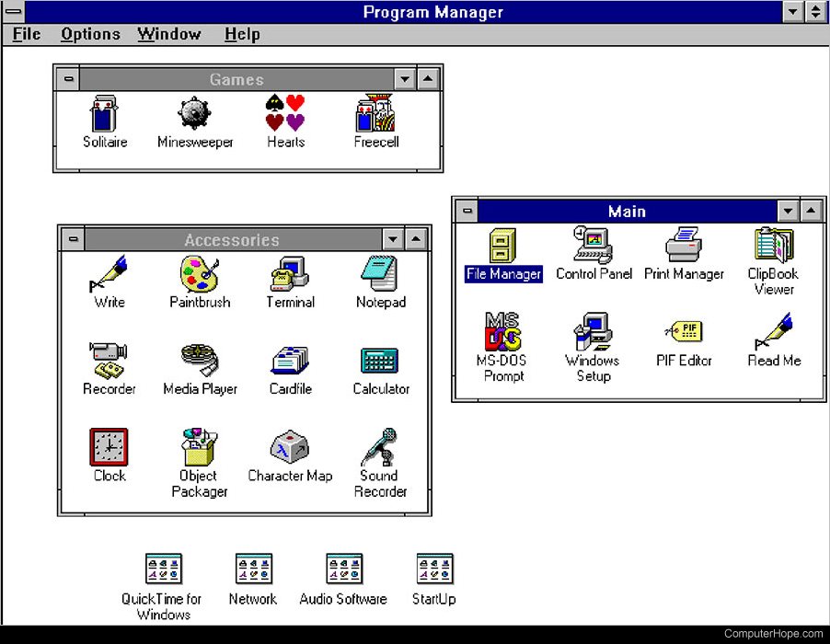
Task: Open the Games window control menu box
Action: click(68, 79)
